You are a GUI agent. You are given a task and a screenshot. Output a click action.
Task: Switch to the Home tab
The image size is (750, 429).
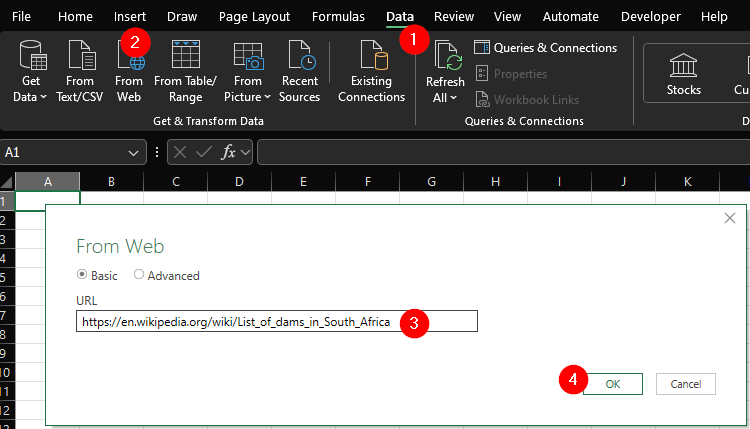75,16
